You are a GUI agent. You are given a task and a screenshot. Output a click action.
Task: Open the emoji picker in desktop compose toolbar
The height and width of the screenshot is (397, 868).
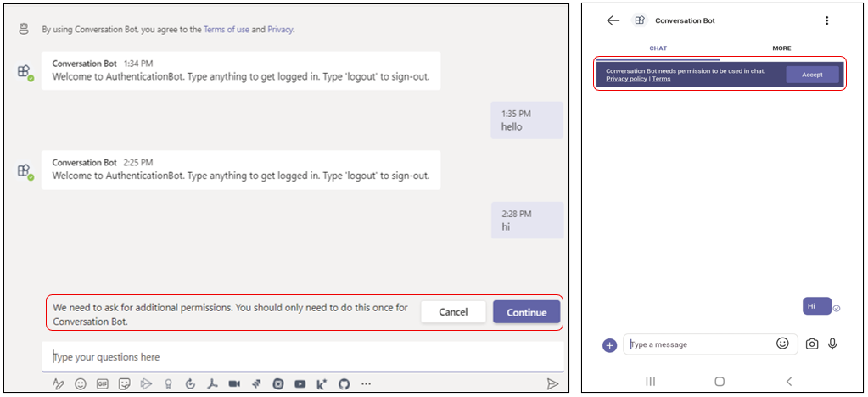point(81,383)
